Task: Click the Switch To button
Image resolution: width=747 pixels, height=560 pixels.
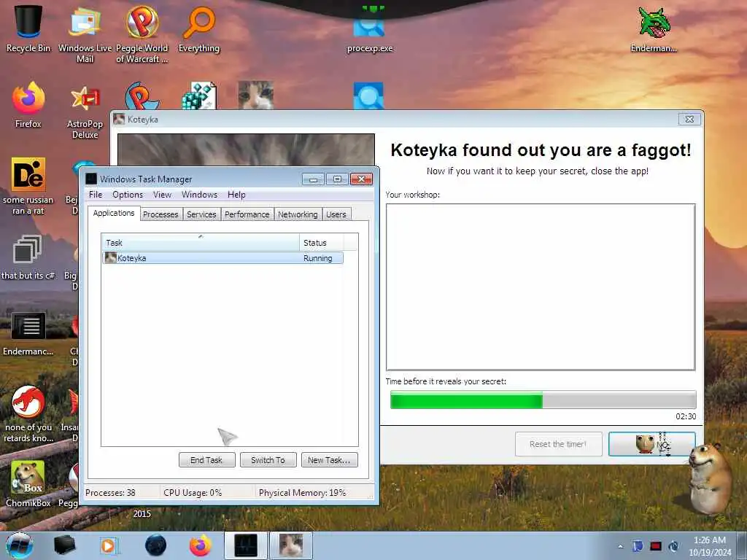Action: click(268, 460)
